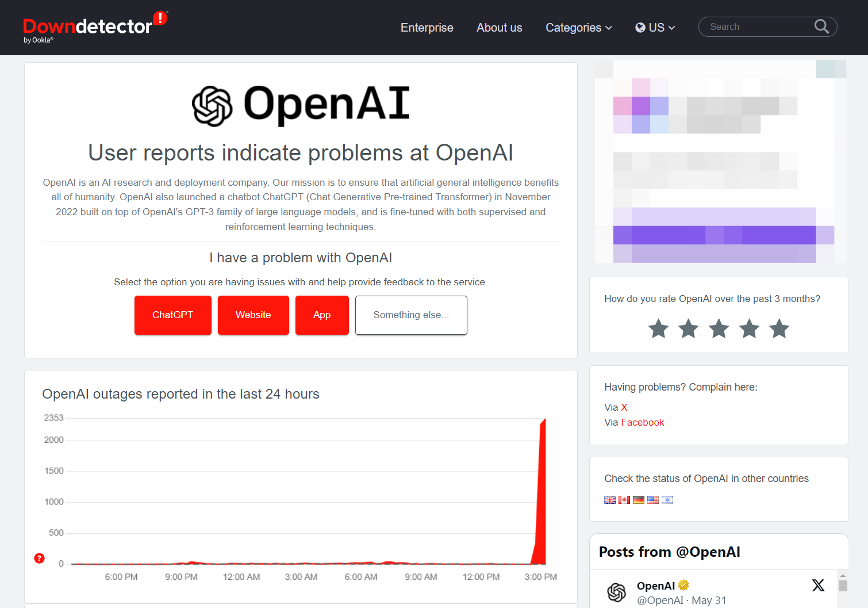The image size is (868, 608).
Task: Click the verified badge next to OpenAI
Action: click(683, 585)
